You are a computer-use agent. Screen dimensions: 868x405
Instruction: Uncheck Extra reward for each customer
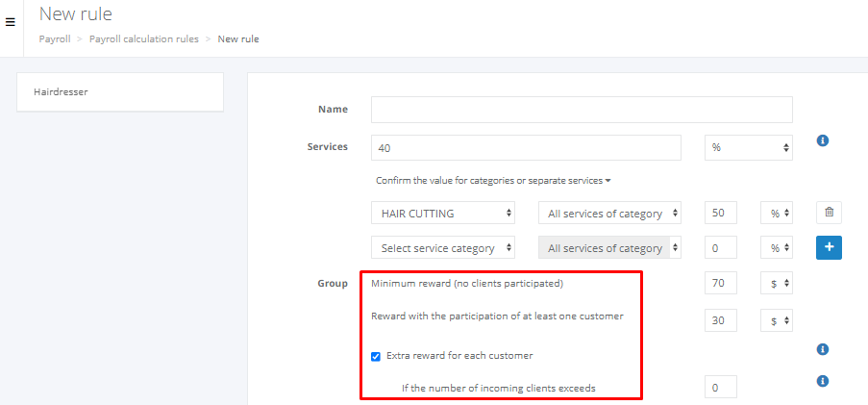pos(376,356)
